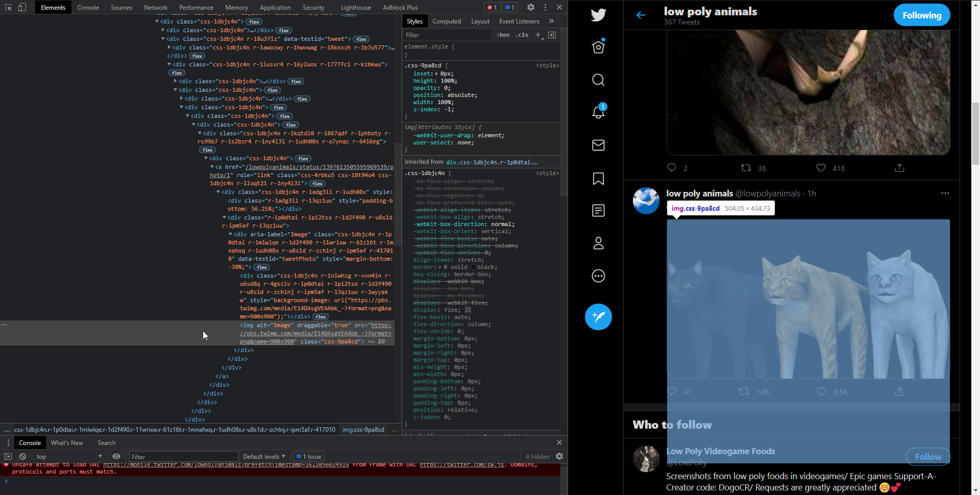Click the Following button

921,15
